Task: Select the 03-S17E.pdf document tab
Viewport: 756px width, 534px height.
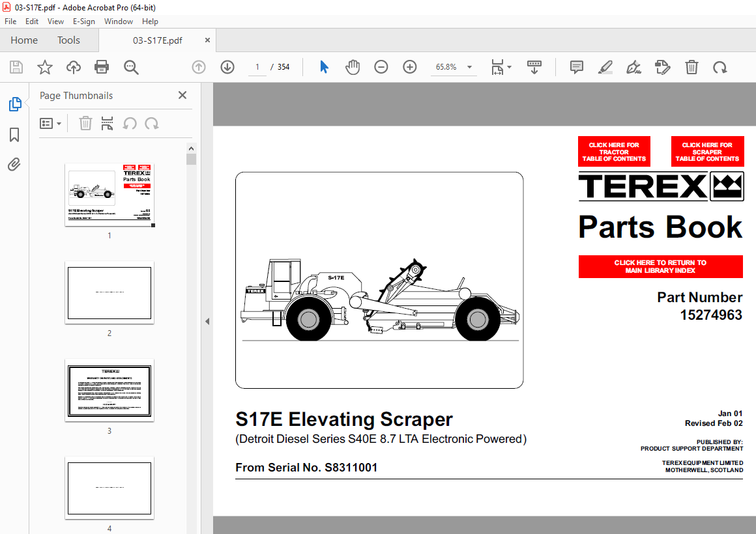Action: click(158, 40)
